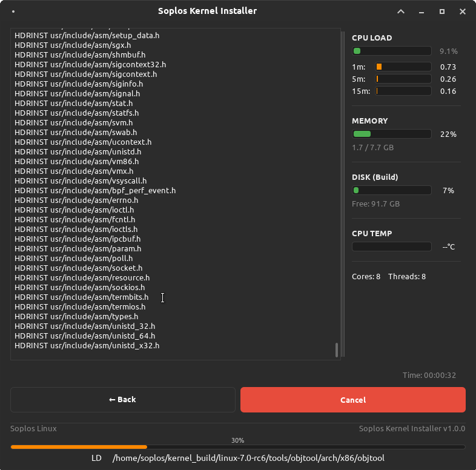Select log line usr/include/asm/resource.h
Screen dimensions: 476x470
point(82,278)
